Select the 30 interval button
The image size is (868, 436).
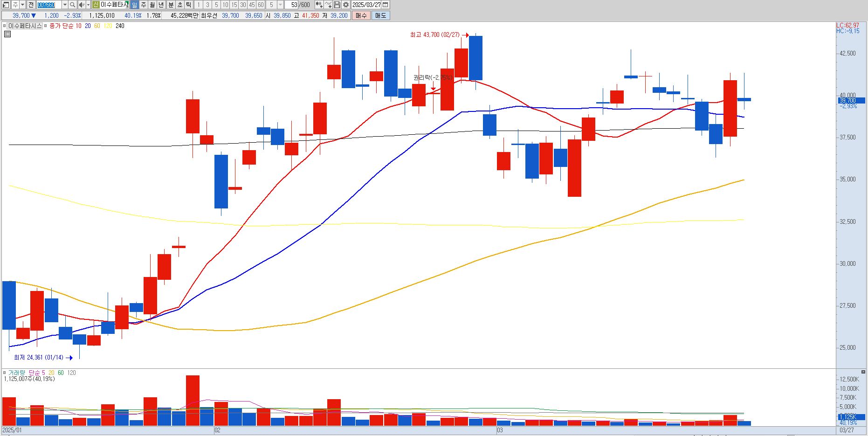243,5
